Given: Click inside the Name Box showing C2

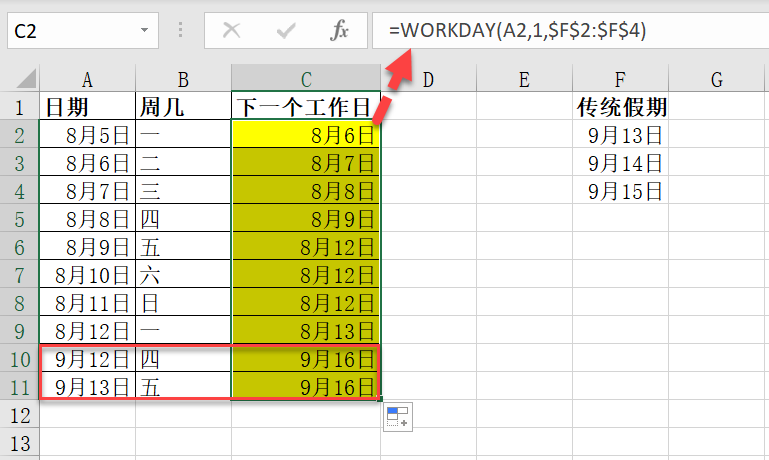Looking at the screenshot, I should click(x=70, y=31).
